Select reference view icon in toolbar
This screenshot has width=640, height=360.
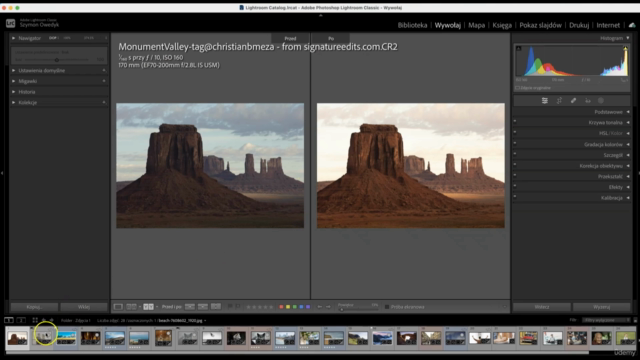(x=131, y=307)
